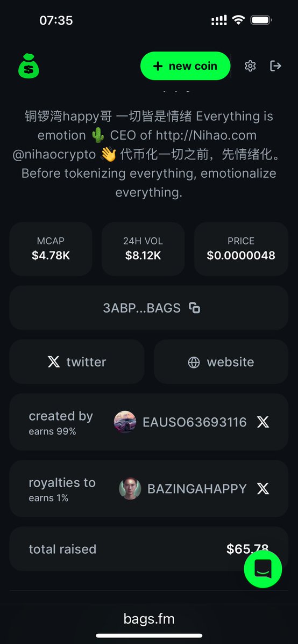298x644 pixels.
Task: Open the green chat support bubble
Action: pos(262,569)
